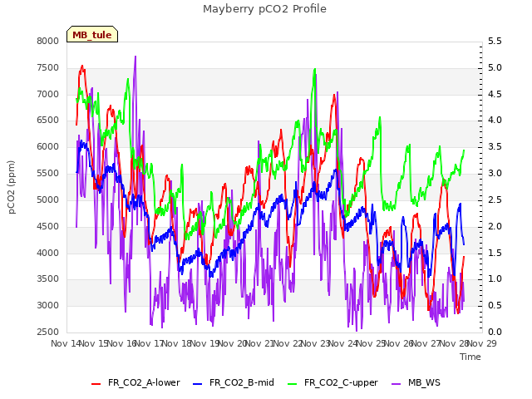Image resolution: width=532 pixels, height=399 pixels.
Task: Toggle FR_CO2_B-mid legend entry
Action: (x=234, y=382)
